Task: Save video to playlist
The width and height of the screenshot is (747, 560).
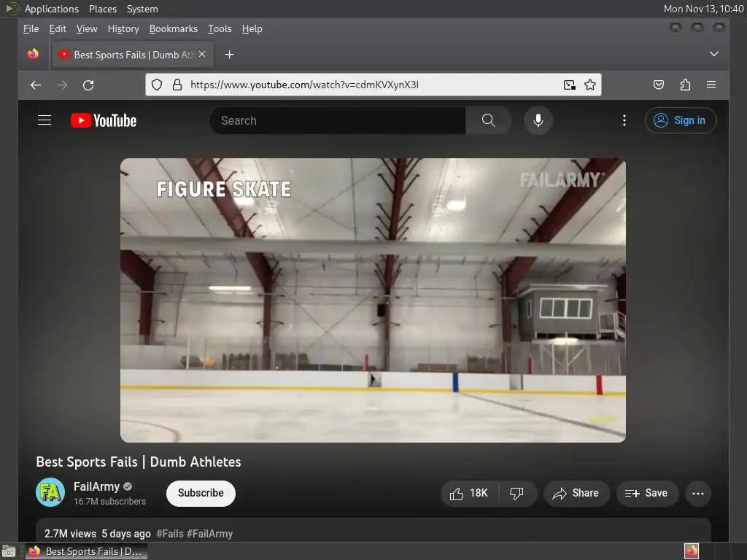Action: [x=646, y=494]
